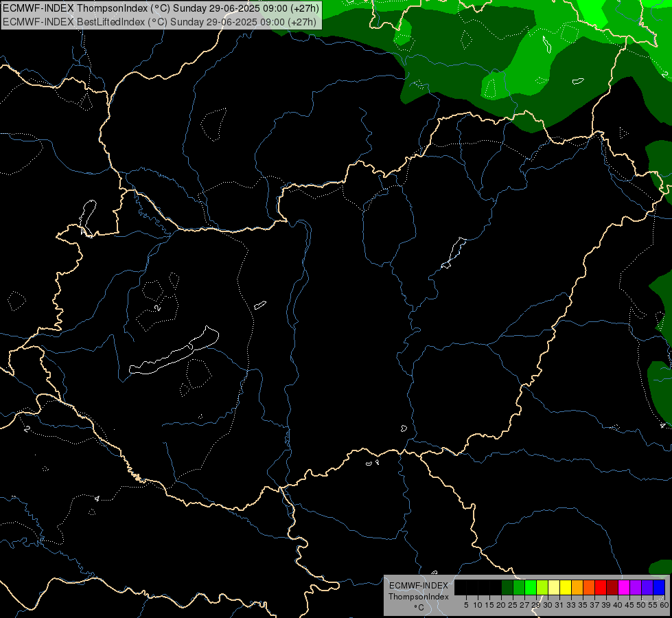Pick the blue 55–60 legend swatch
This screenshot has width=672, height=618.
click(659, 587)
